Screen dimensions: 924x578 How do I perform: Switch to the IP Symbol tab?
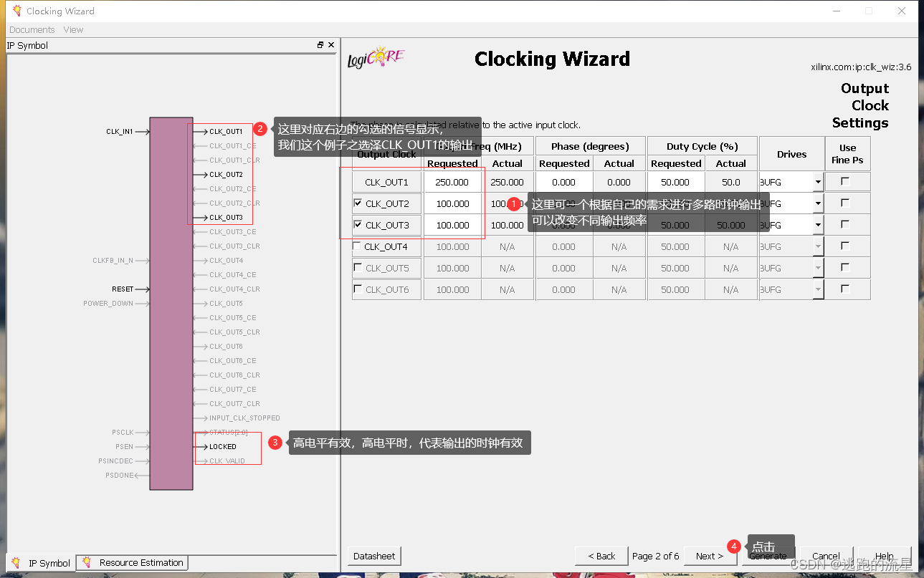41,563
